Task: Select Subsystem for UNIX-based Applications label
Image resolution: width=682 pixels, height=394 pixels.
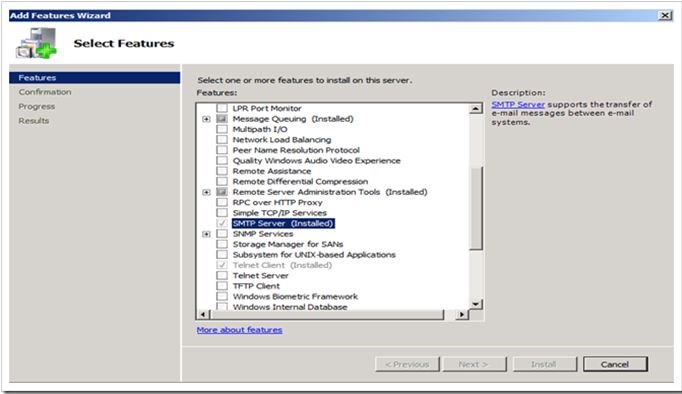Action: [x=314, y=255]
